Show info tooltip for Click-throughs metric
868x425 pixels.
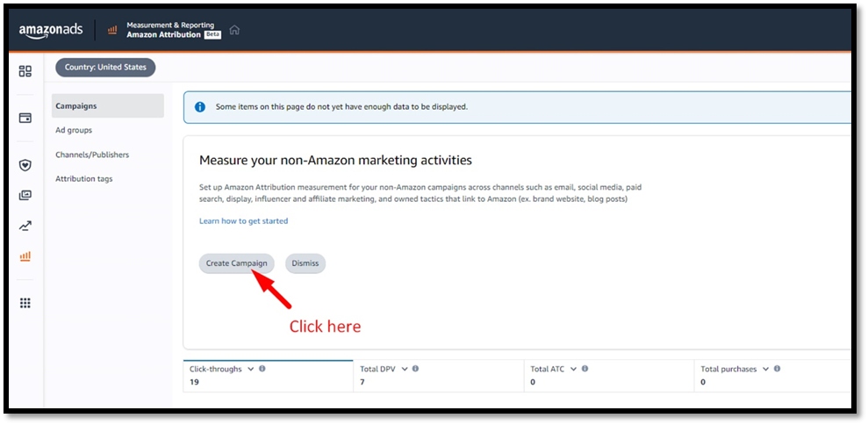pyautogui.click(x=262, y=369)
